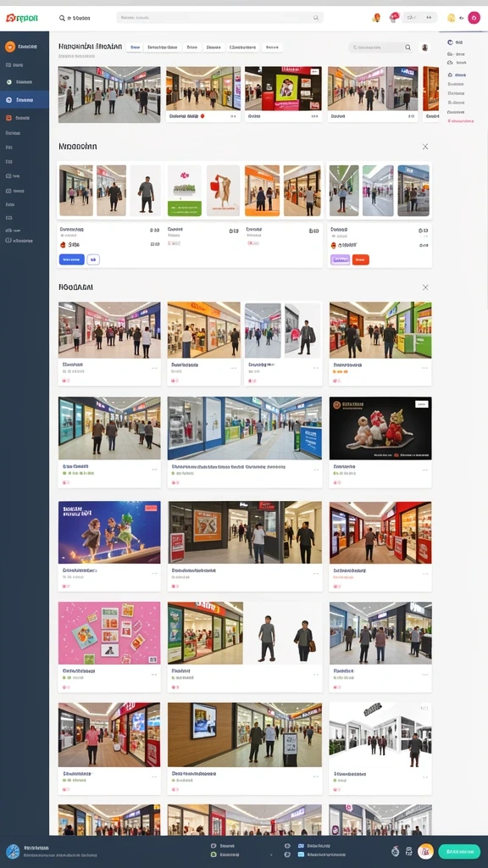488x868 pixels.
Task: Close the second section with its X icon
Action: pos(425,147)
